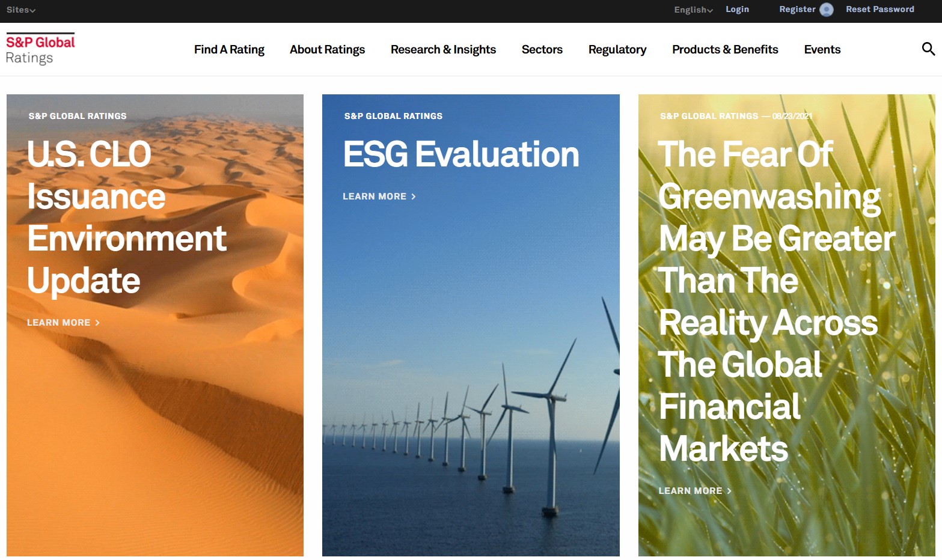Open The Fear Of Greenwashing headline

(x=777, y=301)
